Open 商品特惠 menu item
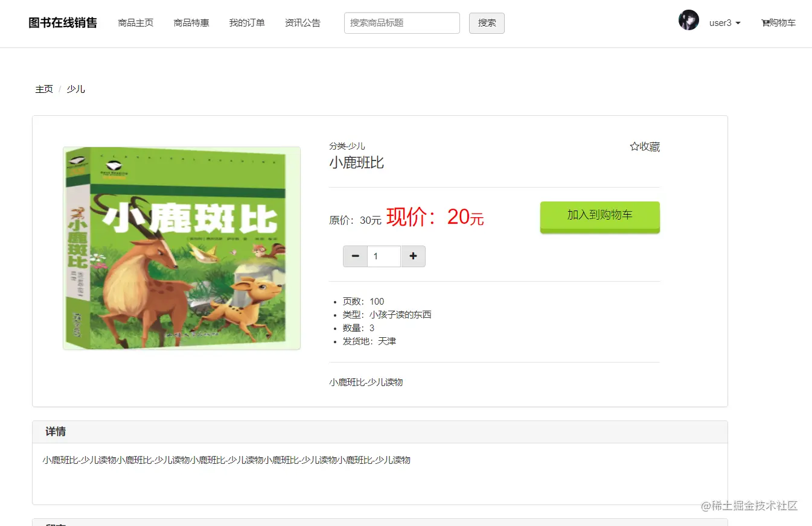The height and width of the screenshot is (526, 812). click(x=191, y=23)
